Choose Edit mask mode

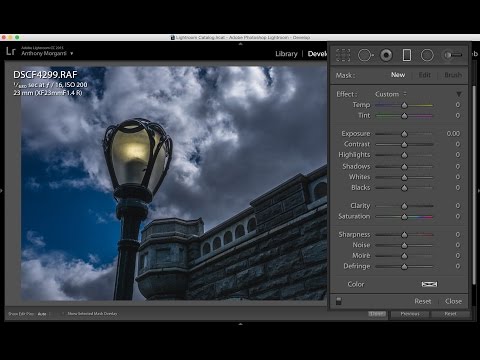pyautogui.click(x=424, y=75)
